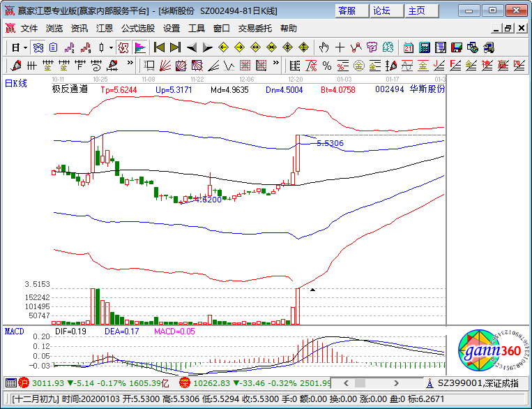Click the right scroll arrow in status bar
The width and height of the screenshot is (532, 409).
pos(396,383)
